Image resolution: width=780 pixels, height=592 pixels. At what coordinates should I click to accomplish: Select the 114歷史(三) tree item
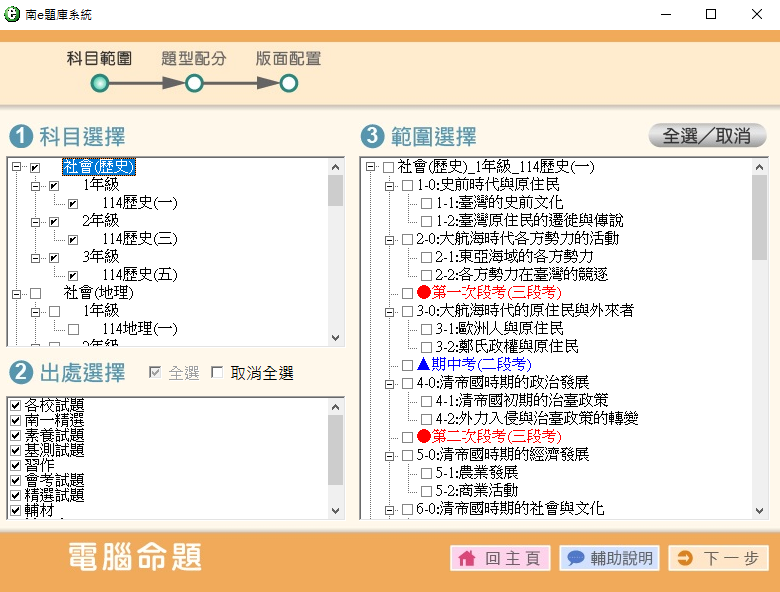click(139, 239)
